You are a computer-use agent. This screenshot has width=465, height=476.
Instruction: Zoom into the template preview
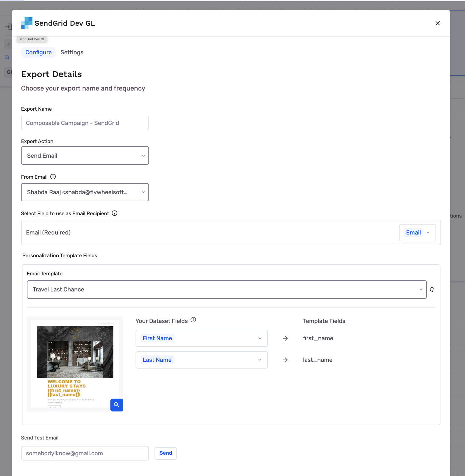(117, 405)
